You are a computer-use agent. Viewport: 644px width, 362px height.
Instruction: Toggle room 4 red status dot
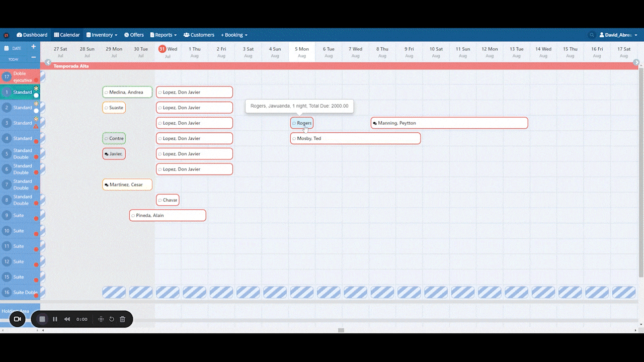point(36,142)
